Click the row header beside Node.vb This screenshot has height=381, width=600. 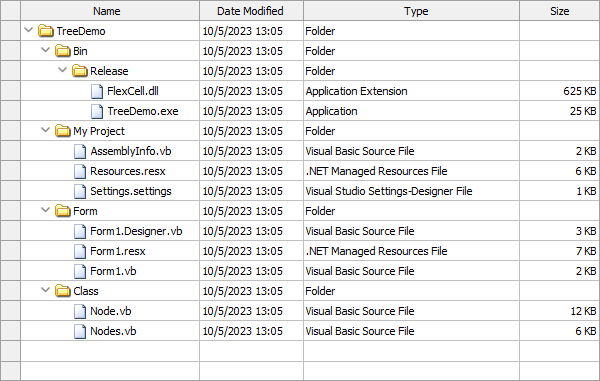pos(10,311)
